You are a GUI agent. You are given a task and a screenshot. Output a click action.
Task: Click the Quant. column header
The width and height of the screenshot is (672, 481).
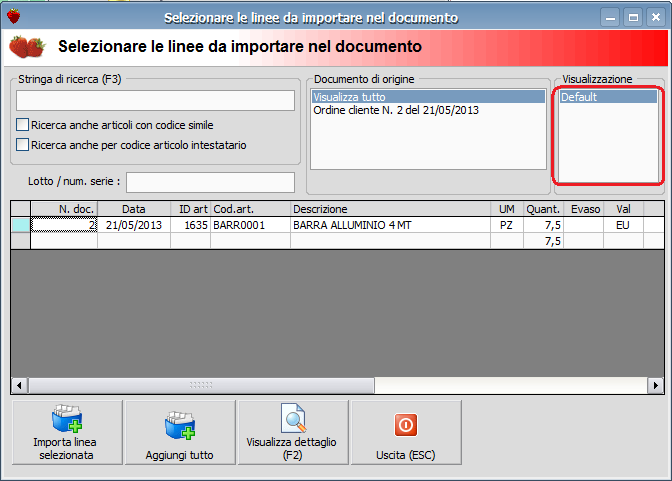point(543,209)
